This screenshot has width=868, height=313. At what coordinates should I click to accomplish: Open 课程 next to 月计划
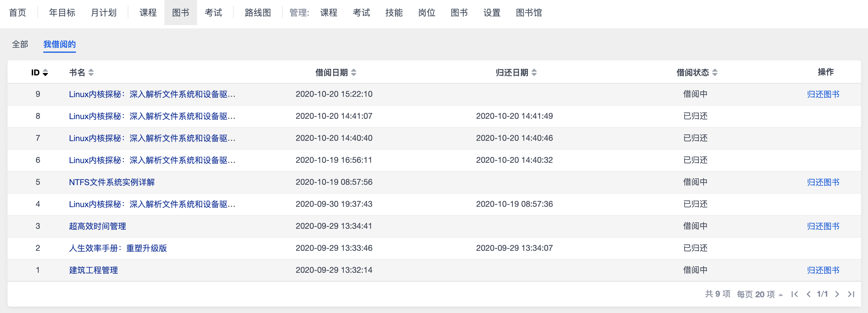point(148,13)
